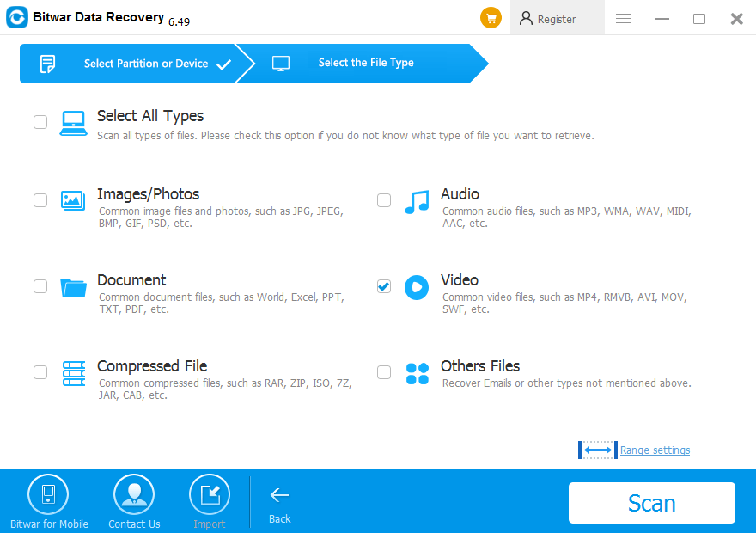Tick the Audio file type checkbox
Image resolution: width=756 pixels, height=533 pixels.
pos(384,200)
